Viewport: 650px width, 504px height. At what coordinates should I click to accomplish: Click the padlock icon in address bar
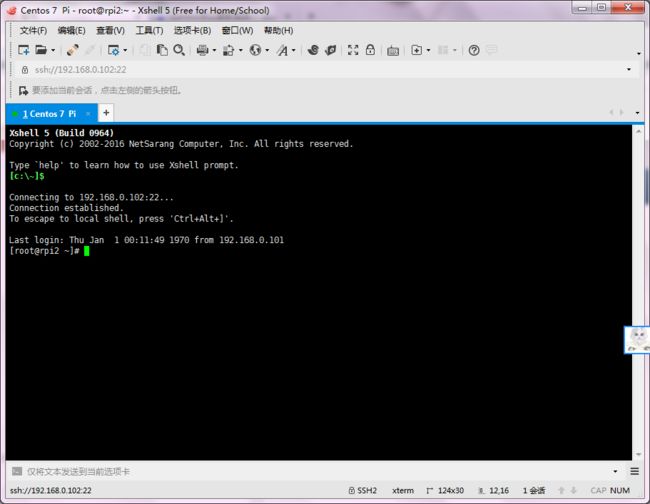click(25, 70)
